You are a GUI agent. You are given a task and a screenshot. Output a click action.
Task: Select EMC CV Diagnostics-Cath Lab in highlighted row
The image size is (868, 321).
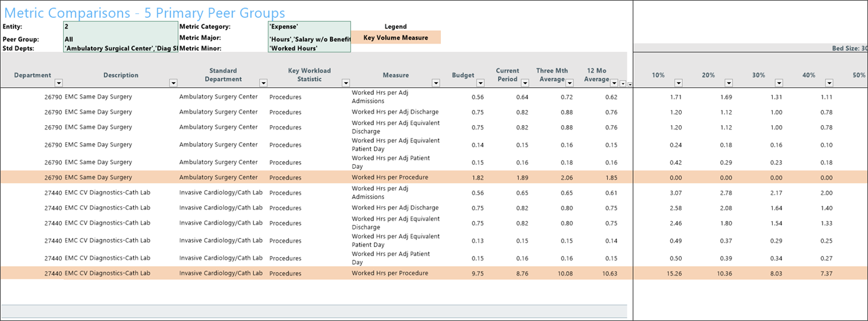[x=107, y=274]
